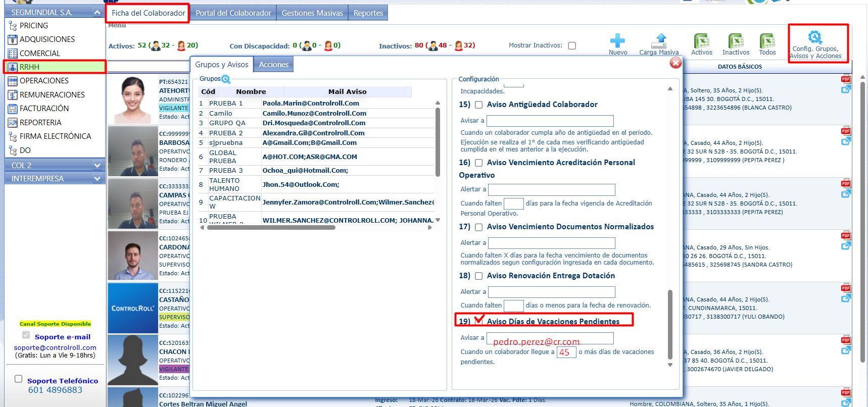Click the Grupos search gear icon
The width and height of the screenshot is (868, 407).
pos(226,79)
